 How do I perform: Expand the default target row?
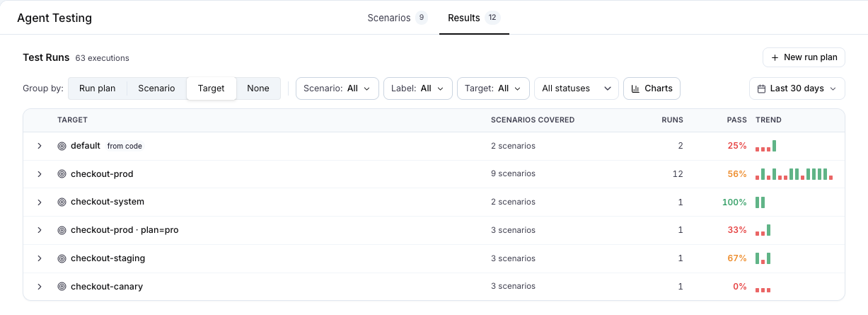point(40,146)
